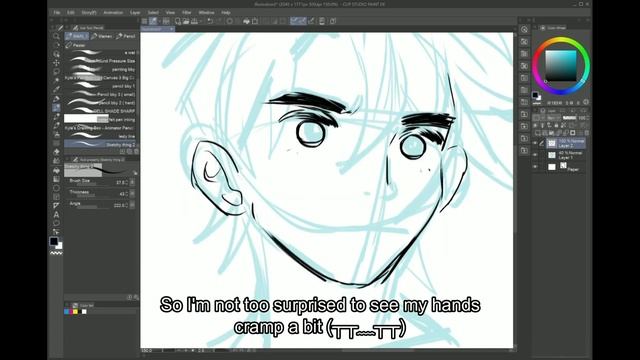Click the Redo arrow icon

219,21
